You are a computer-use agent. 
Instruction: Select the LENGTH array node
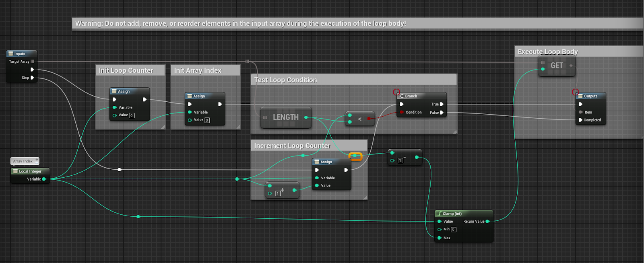pyautogui.click(x=286, y=117)
